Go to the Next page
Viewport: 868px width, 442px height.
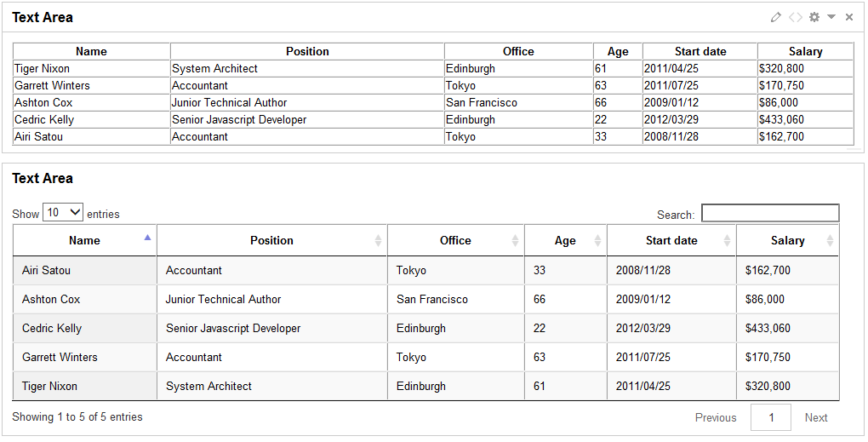pos(816,417)
